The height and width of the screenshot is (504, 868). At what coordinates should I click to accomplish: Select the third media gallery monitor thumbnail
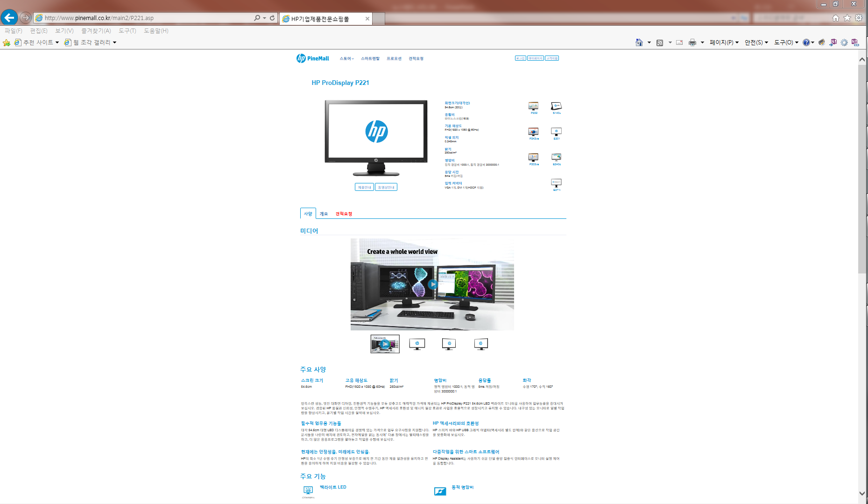449,344
